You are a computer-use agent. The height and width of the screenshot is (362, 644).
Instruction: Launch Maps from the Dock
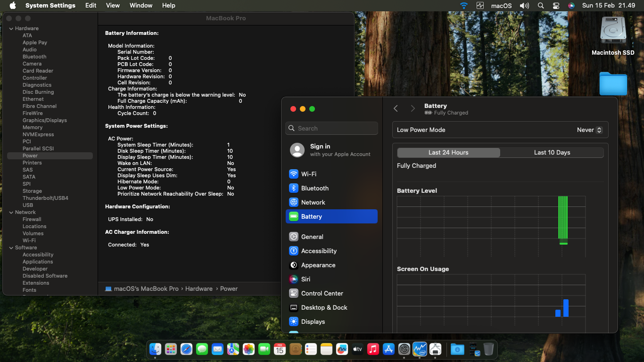pyautogui.click(x=233, y=349)
